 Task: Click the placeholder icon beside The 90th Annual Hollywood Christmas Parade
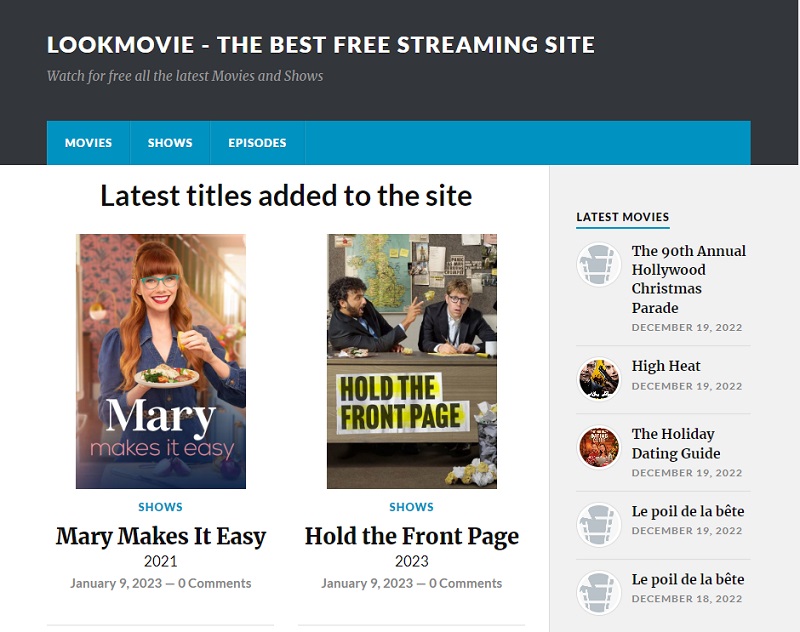coord(599,265)
